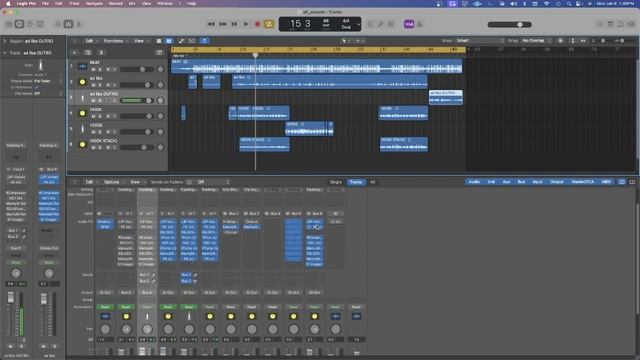
Task: Click the Rewind transport button
Action: click(x=211, y=24)
